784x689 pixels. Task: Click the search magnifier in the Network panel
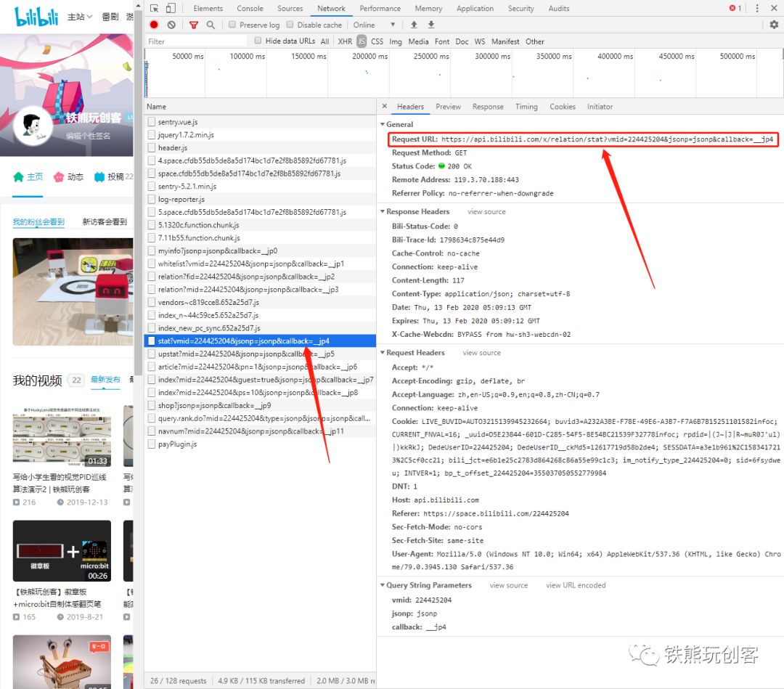(x=210, y=24)
